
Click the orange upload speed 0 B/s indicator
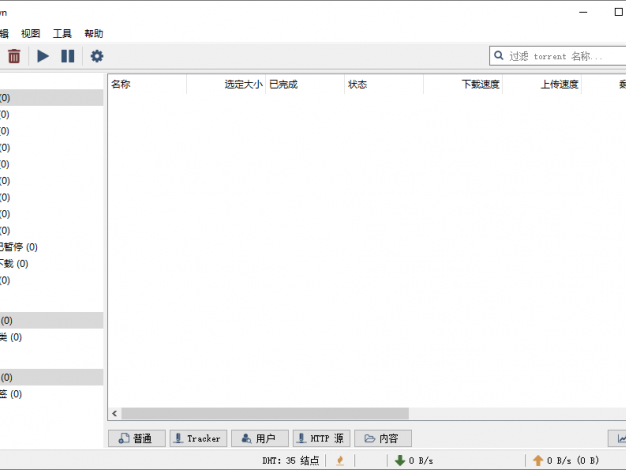coord(566,460)
